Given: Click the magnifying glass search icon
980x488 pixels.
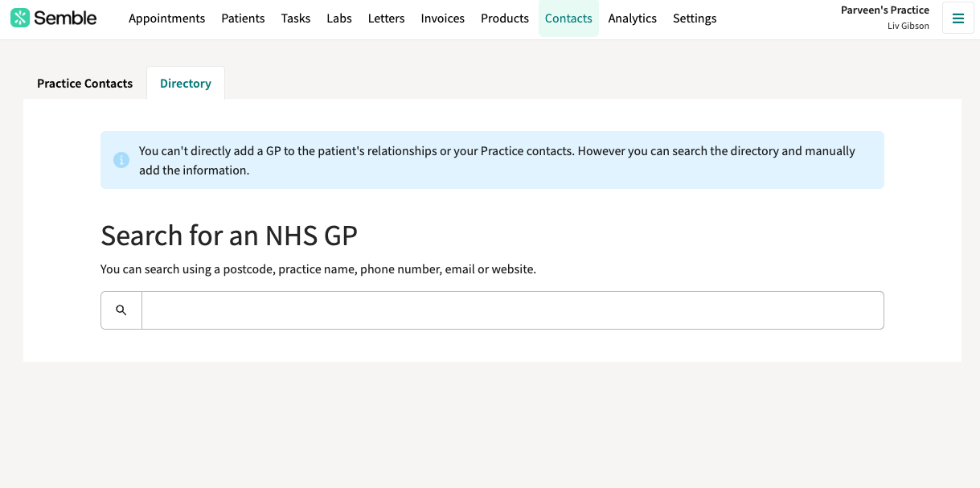Looking at the screenshot, I should click(121, 310).
